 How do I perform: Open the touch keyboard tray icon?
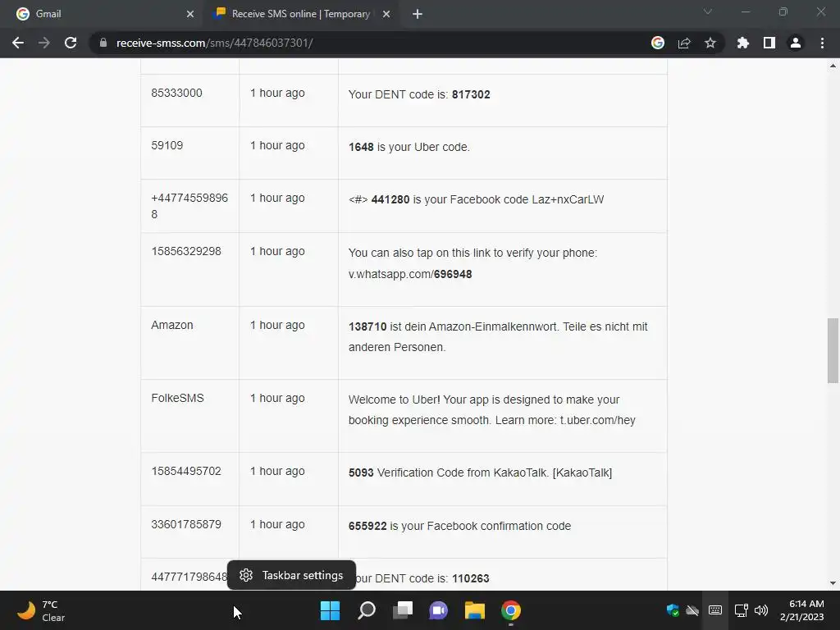(715, 610)
